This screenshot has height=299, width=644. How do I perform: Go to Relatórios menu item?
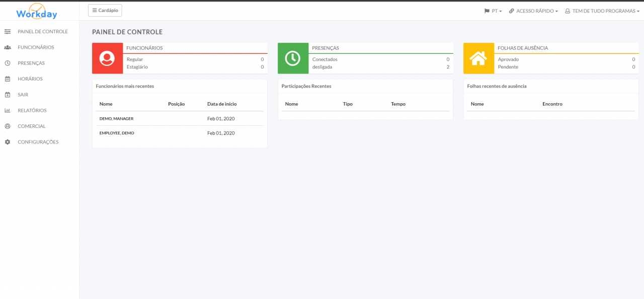point(32,111)
